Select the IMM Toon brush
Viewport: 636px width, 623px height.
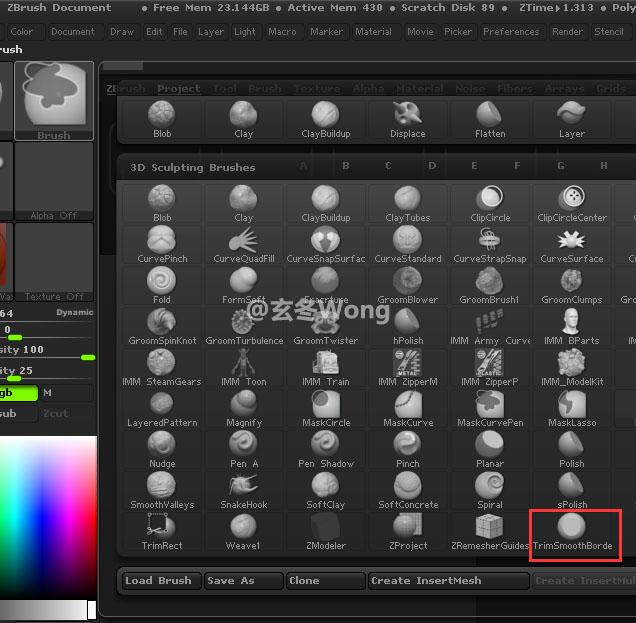click(244, 368)
